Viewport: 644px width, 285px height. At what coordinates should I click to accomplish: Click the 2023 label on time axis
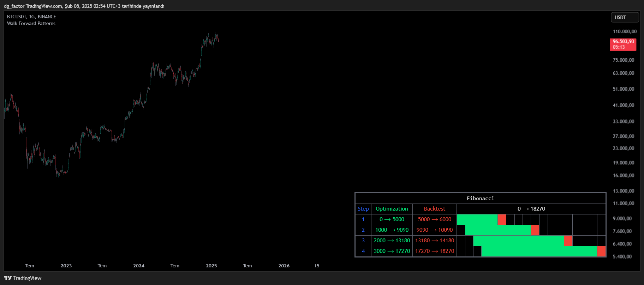pyautogui.click(x=66, y=266)
